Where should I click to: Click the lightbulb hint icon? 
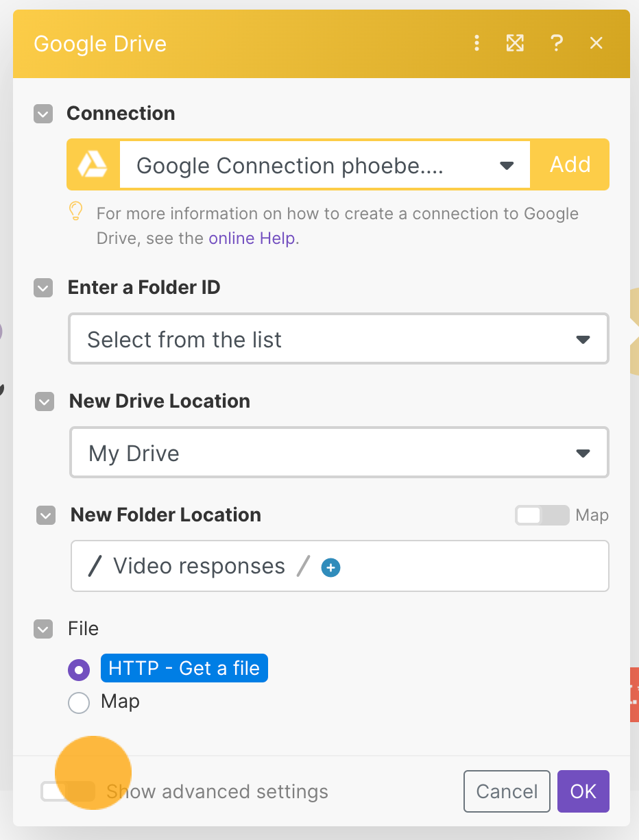(x=77, y=212)
